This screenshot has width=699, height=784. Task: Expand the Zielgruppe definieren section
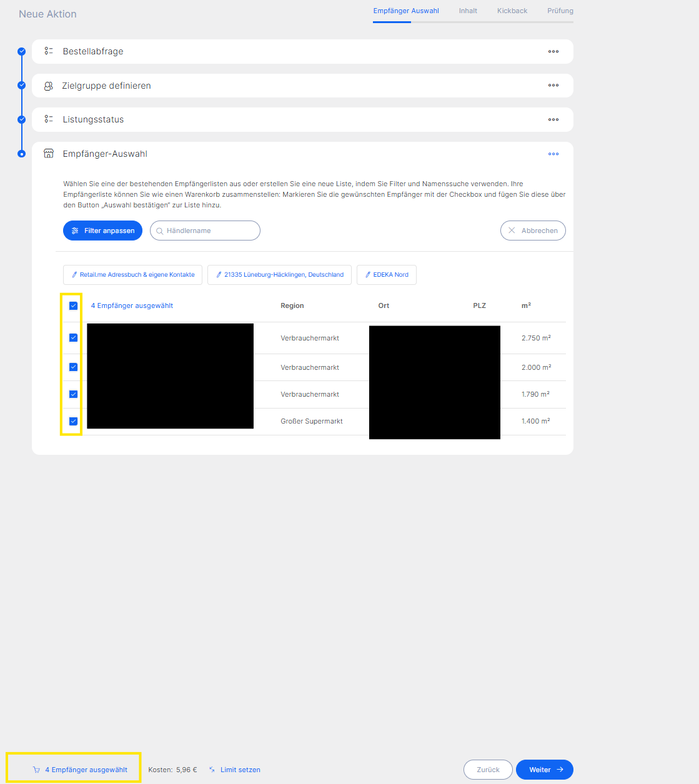click(302, 86)
